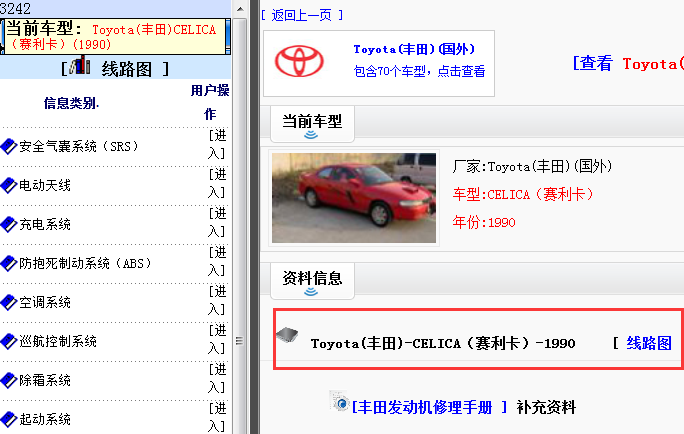Click the books icon next to 线路图 header
Image resolution: width=684 pixels, height=434 pixels.
80,65
